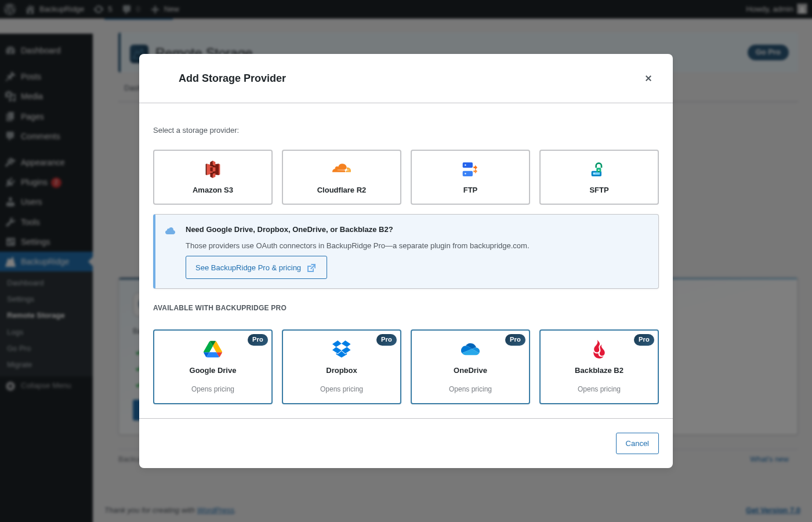Open Pages in the WordPress sidebar
The width and height of the screenshot is (812, 522).
tap(46, 117)
